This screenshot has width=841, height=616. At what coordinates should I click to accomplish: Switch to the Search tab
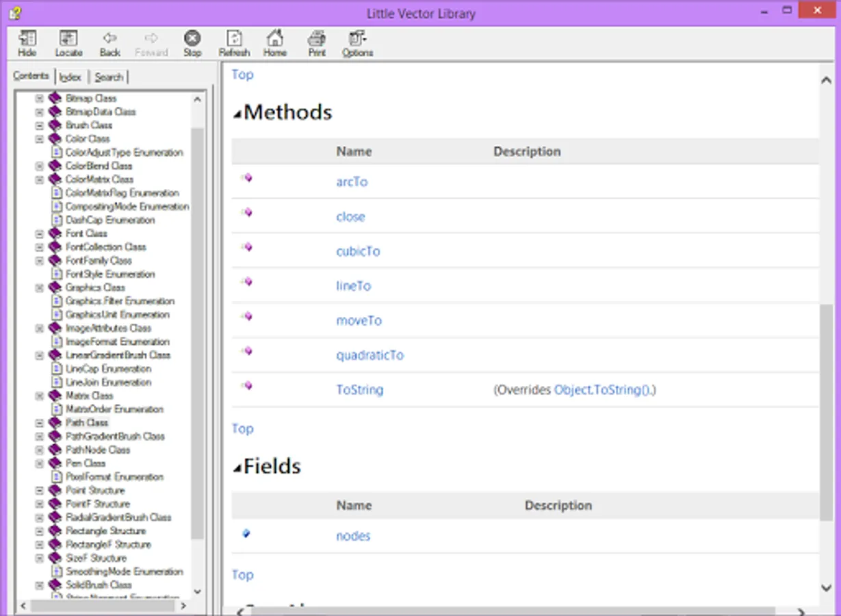click(109, 77)
